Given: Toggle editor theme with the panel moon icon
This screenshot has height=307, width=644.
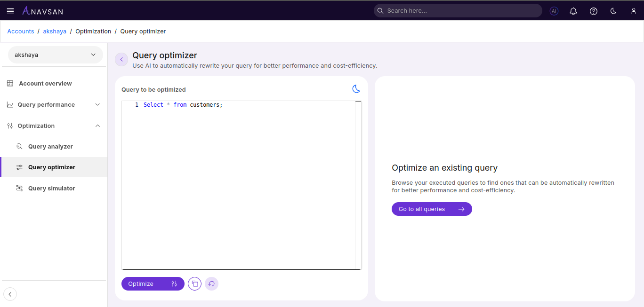Looking at the screenshot, I should pos(356,89).
